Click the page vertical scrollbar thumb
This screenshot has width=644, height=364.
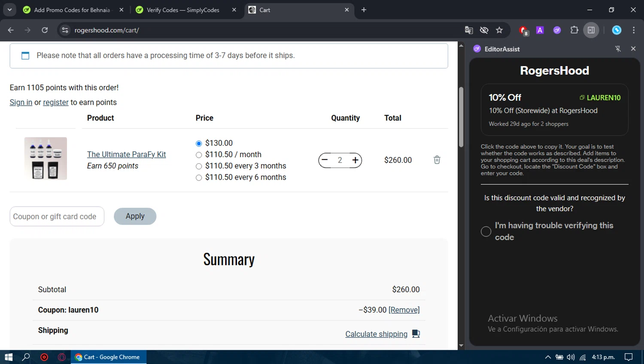click(x=461, y=117)
